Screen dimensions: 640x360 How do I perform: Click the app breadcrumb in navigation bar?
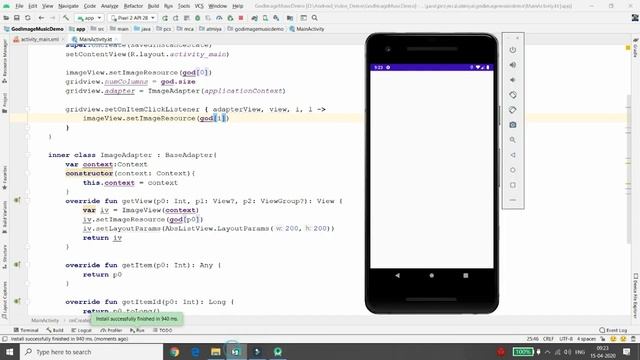pos(78,29)
